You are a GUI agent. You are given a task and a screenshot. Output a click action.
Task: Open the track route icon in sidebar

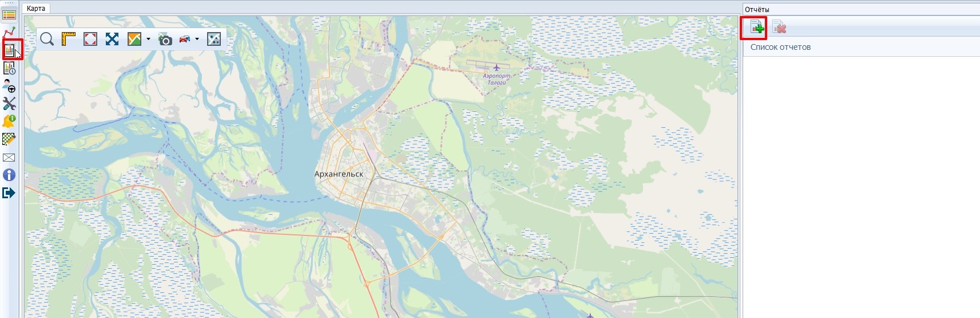(x=9, y=32)
